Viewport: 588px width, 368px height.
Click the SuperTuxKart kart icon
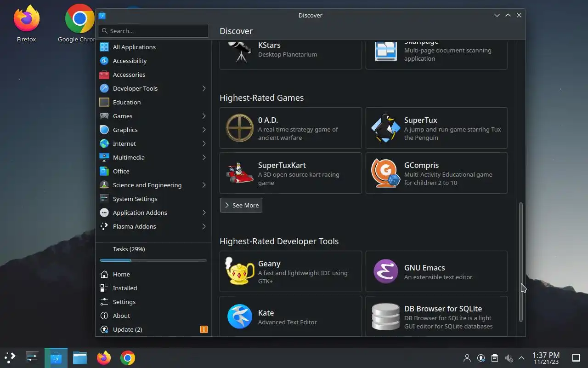(240, 173)
